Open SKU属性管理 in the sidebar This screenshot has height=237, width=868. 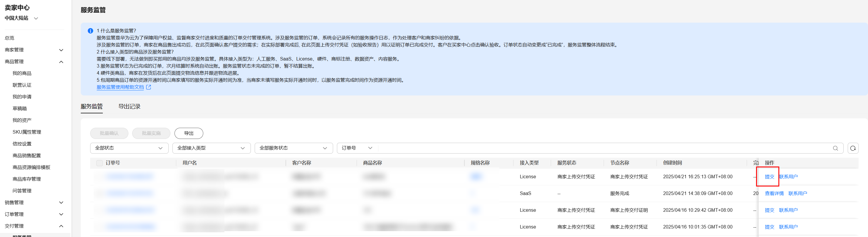(x=27, y=132)
